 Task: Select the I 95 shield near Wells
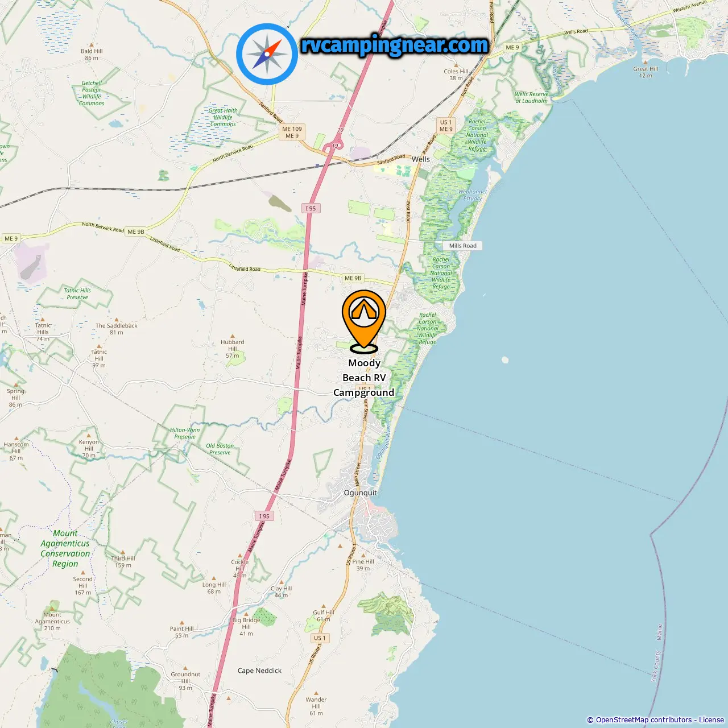pos(311,208)
